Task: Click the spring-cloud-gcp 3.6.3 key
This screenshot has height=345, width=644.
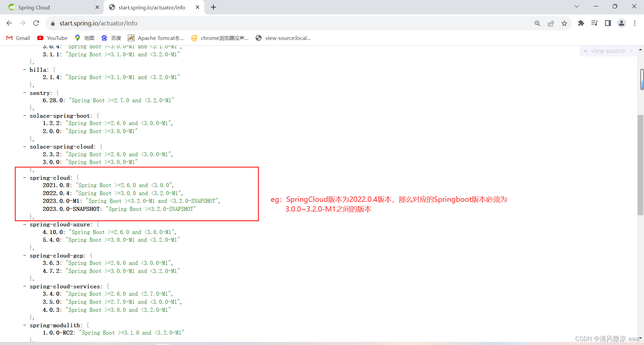Action: [x=51, y=263]
